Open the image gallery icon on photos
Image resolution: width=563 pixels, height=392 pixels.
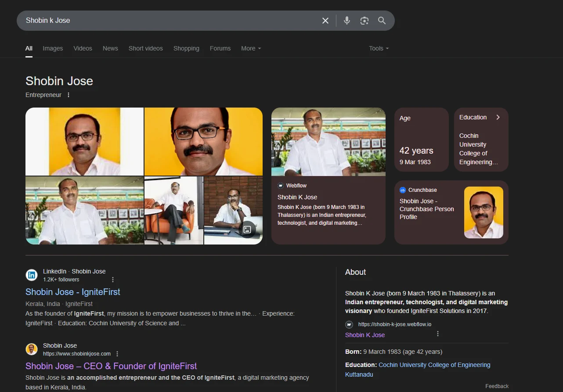click(x=247, y=229)
